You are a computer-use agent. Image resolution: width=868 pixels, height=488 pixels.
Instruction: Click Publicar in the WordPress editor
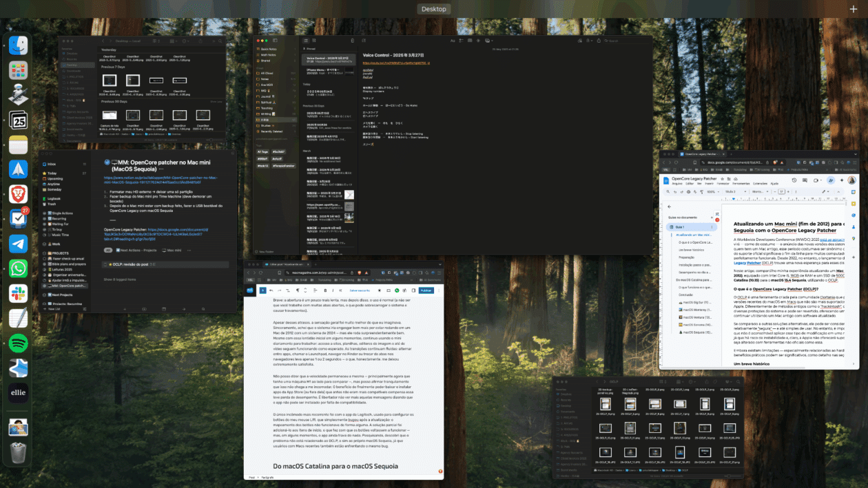tap(426, 290)
